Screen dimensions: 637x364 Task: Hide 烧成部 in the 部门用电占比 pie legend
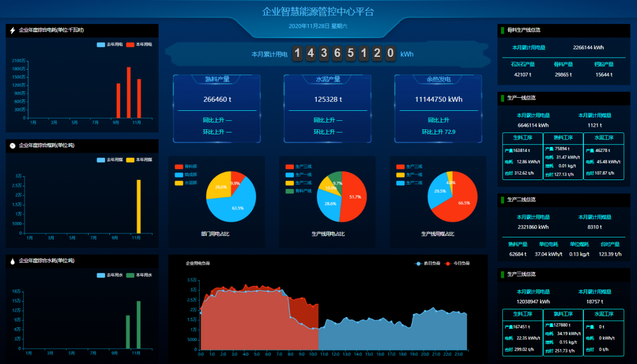tap(186, 174)
